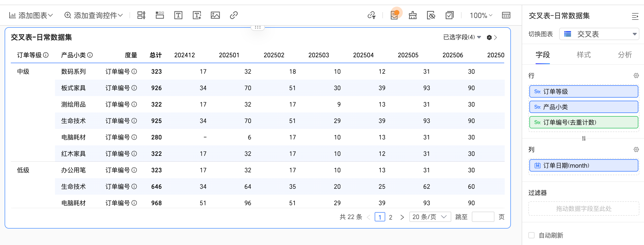Open the 20 条/页 page size selector

click(430, 217)
